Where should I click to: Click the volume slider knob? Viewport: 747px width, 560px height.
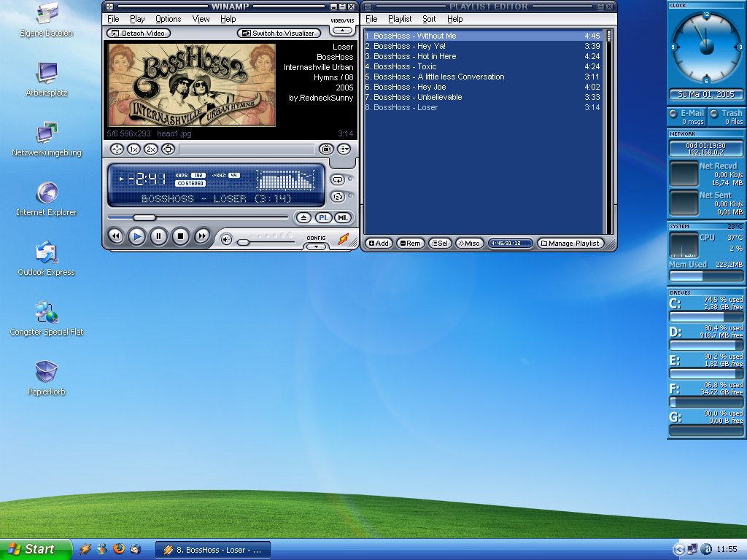click(243, 242)
